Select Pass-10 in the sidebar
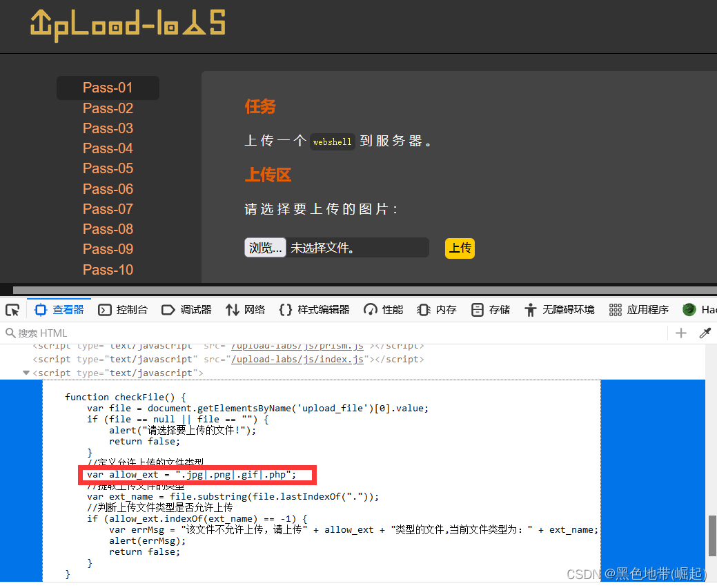Image resolution: width=717 pixels, height=588 pixels. tap(108, 270)
